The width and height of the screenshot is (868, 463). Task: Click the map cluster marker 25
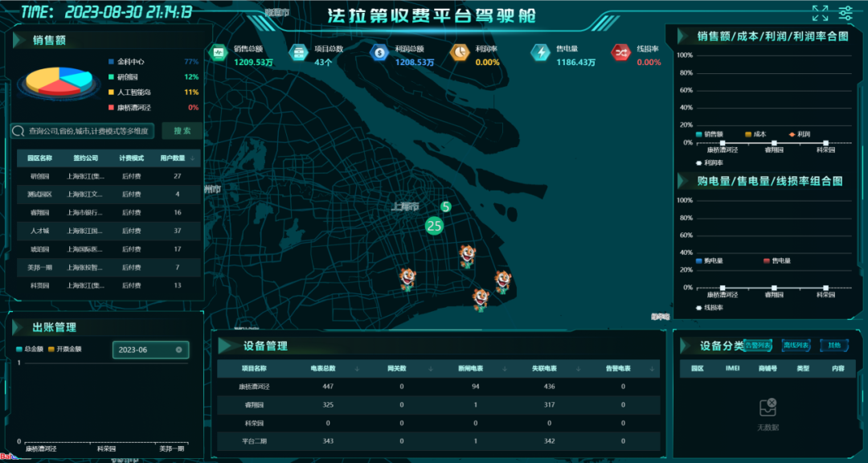click(435, 226)
